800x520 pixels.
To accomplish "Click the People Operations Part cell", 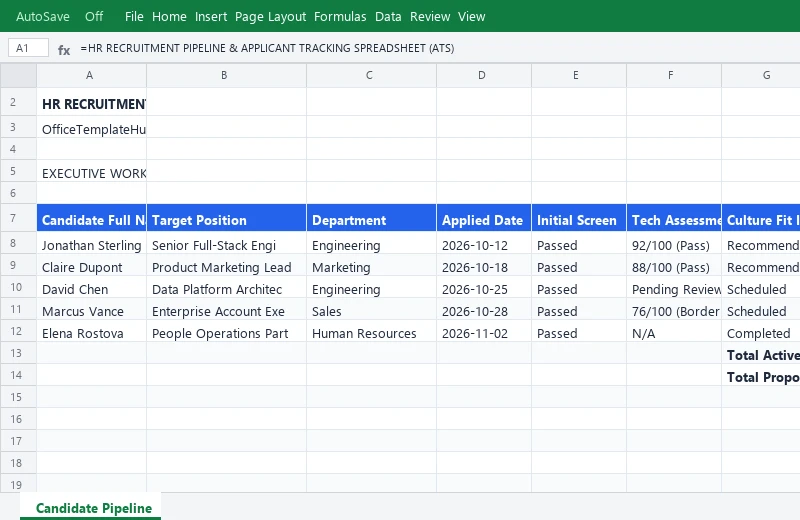I will (x=227, y=331).
